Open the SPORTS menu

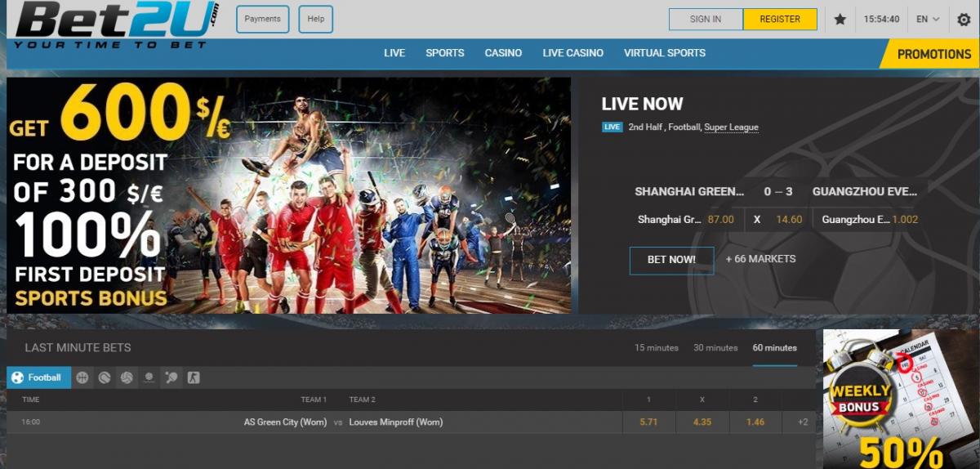(444, 53)
